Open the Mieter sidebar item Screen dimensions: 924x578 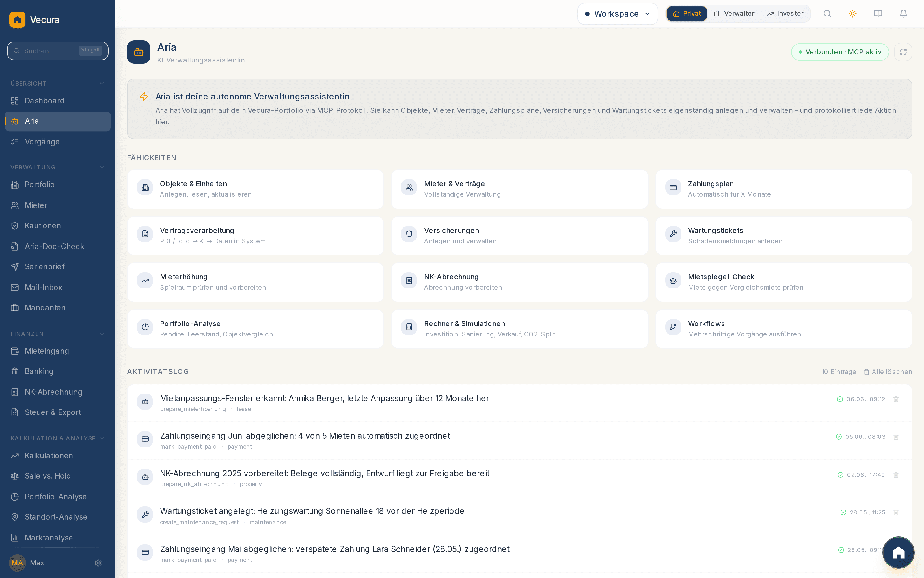58,205
